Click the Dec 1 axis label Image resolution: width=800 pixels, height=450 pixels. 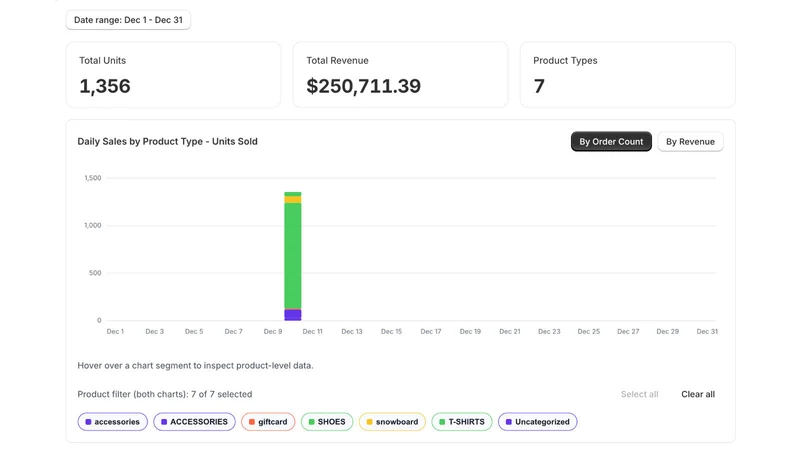coord(115,332)
